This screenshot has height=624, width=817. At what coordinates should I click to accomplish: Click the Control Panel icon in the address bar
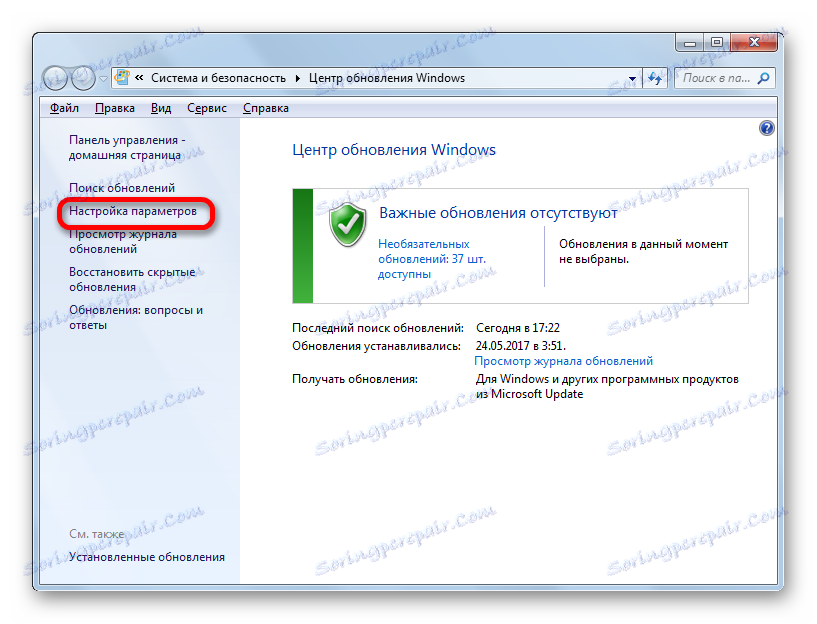(x=122, y=78)
